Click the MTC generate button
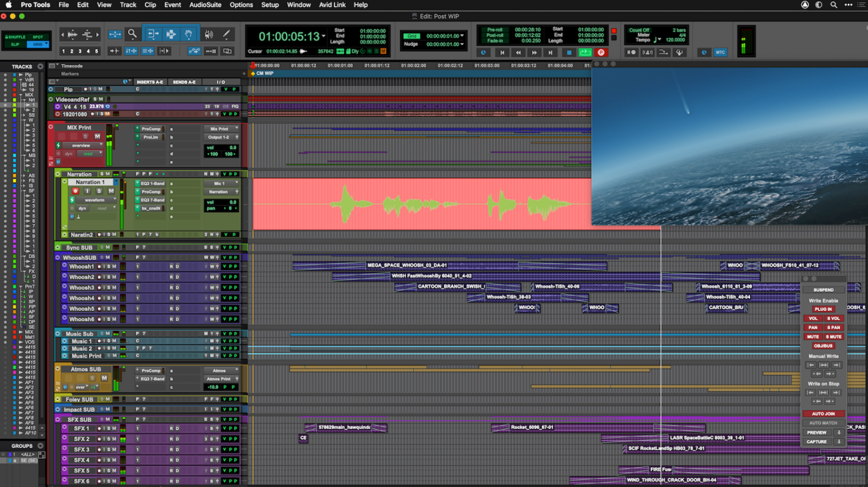 [720, 53]
